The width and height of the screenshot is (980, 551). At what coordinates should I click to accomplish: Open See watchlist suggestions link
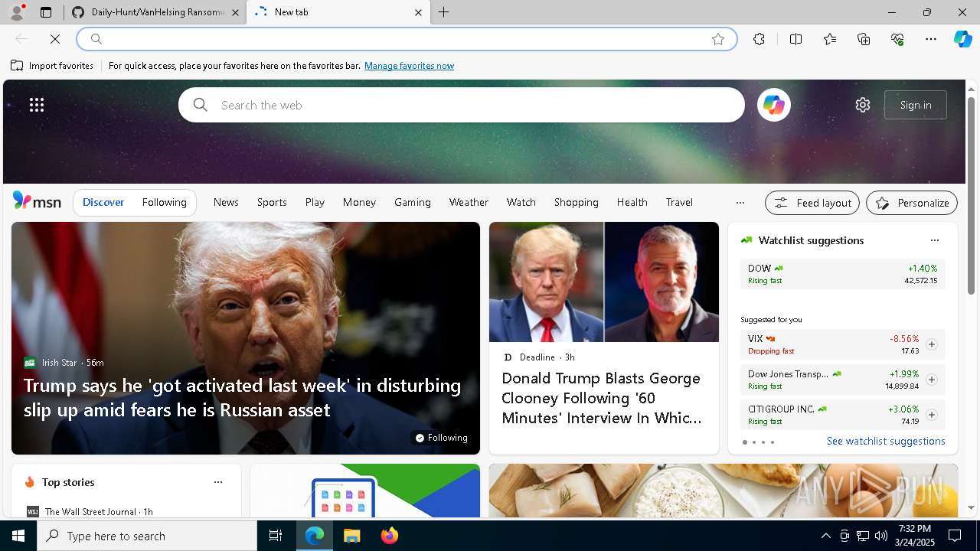(x=886, y=441)
